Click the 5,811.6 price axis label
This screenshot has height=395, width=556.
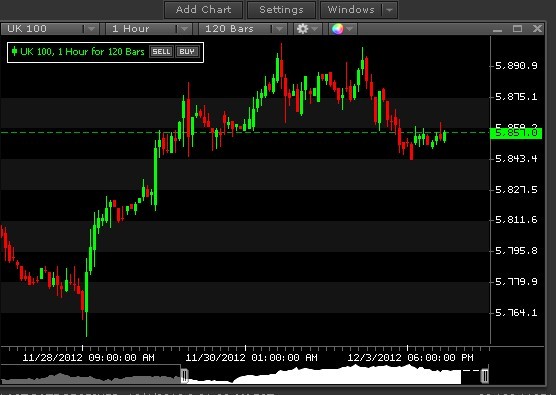tap(516, 220)
